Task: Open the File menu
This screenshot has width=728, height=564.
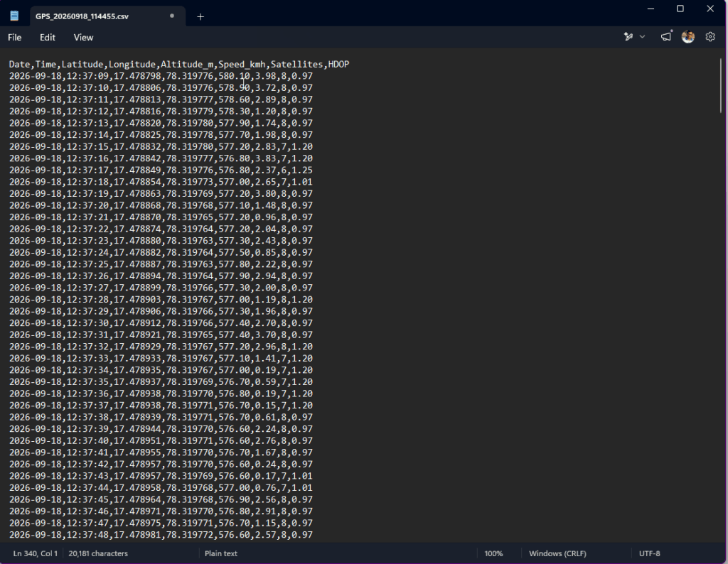Action: pyautogui.click(x=14, y=38)
